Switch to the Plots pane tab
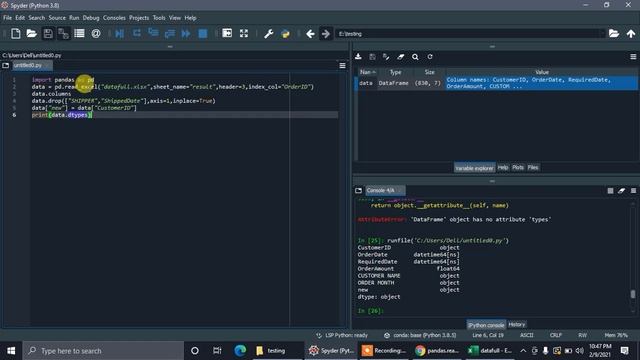 coord(518,167)
